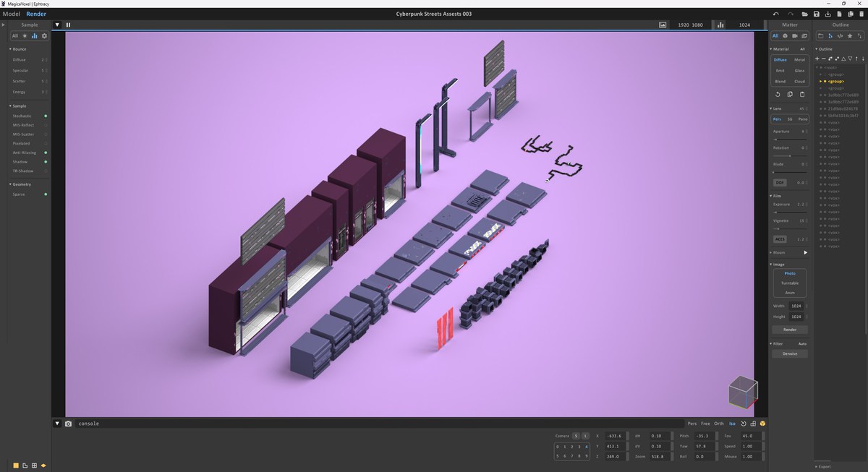Click the camera screenshot icon beside console
868x472 pixels.
pos(68,424)
